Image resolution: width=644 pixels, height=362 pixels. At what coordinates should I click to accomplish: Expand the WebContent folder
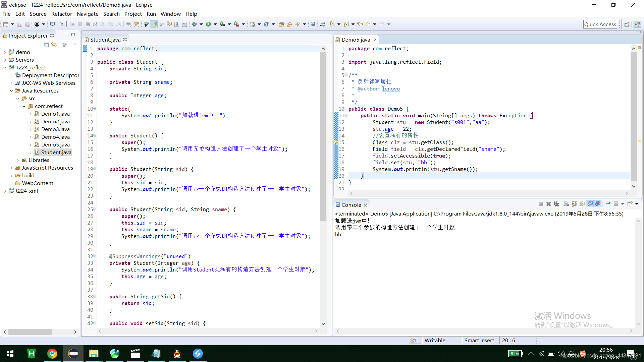click(11, 183)
